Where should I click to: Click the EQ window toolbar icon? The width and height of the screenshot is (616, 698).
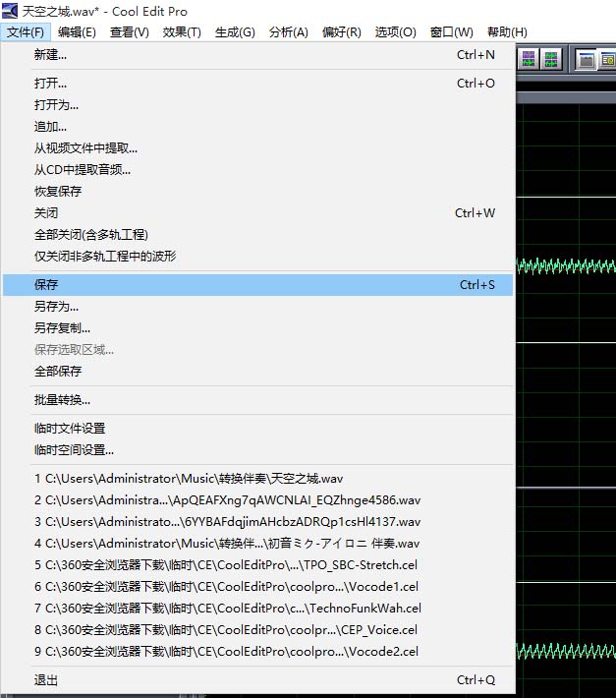point(607,59)
